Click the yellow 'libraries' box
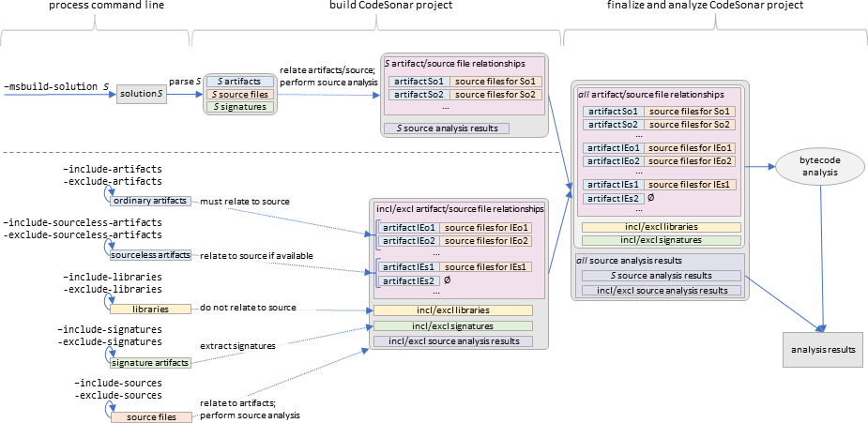This screenshot has height=423, width=868. tap(150, 310)
